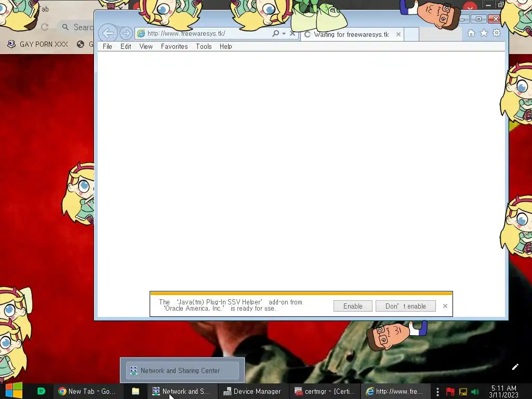Open the File menu

(x=107, y=46)
